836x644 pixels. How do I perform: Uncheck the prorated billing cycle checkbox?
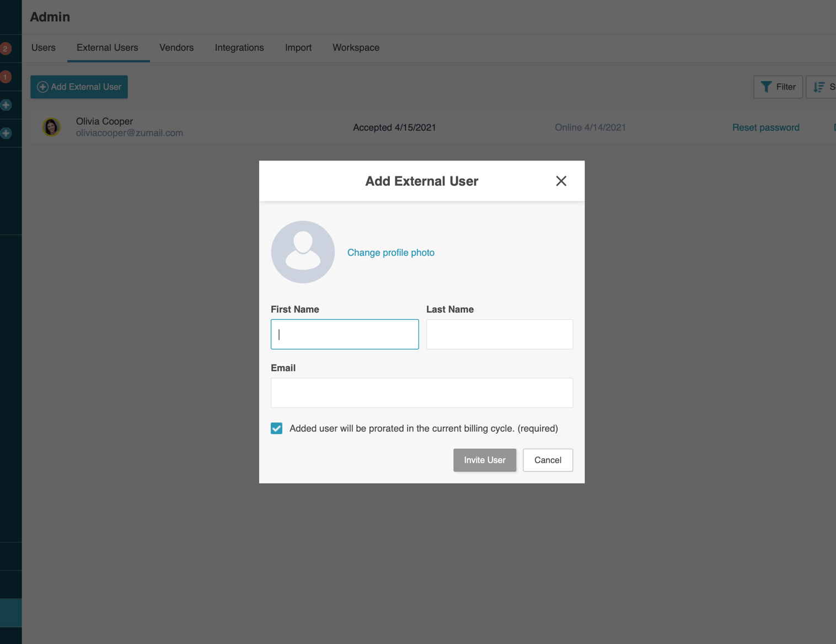coord(277,428)
